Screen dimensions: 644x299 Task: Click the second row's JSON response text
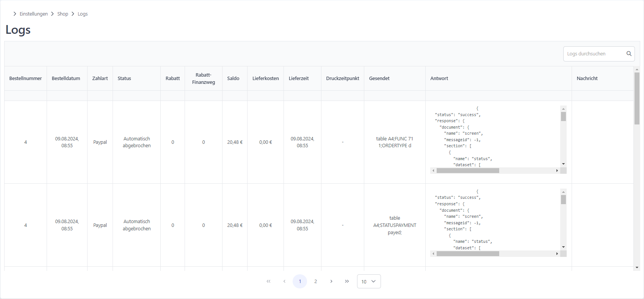point(495,220)
